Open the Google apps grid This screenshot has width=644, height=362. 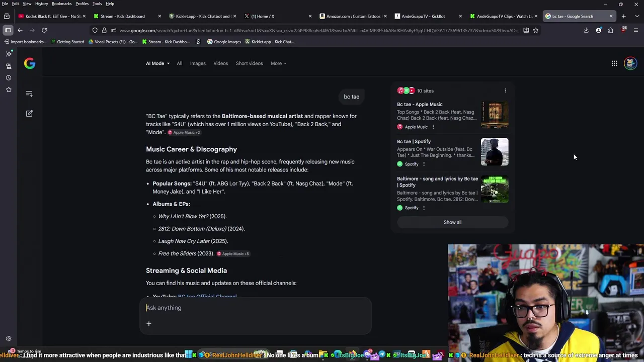614,63
